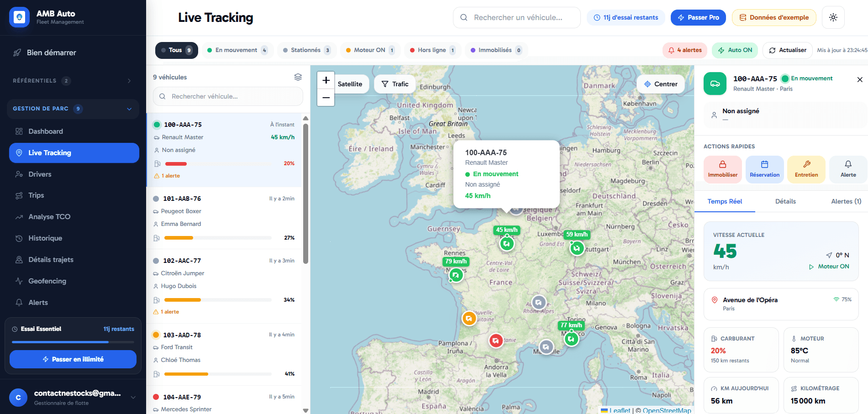
Task: Filter by Moteur ON
Action: coord(370,50)
